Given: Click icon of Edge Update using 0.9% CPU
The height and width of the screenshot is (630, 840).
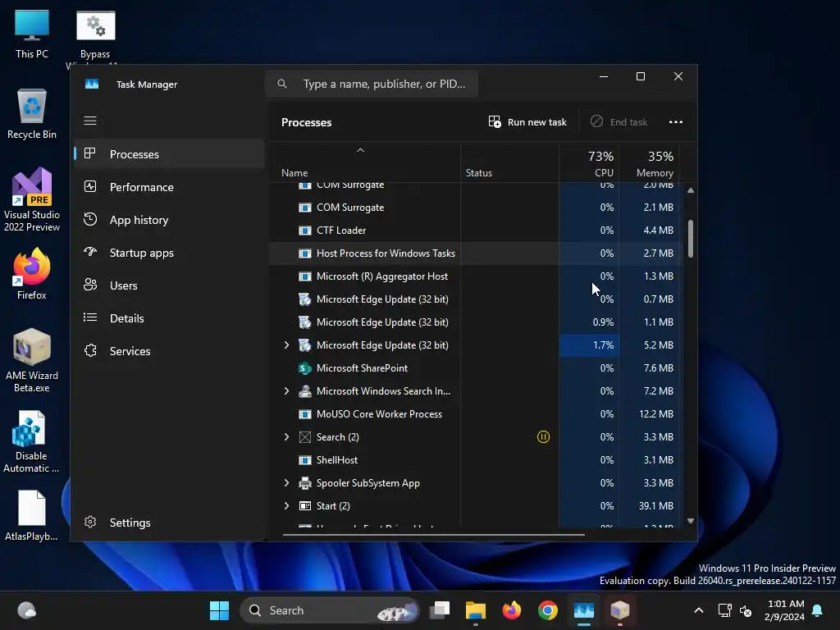Looking at the screenshot, I should (305, 322).
